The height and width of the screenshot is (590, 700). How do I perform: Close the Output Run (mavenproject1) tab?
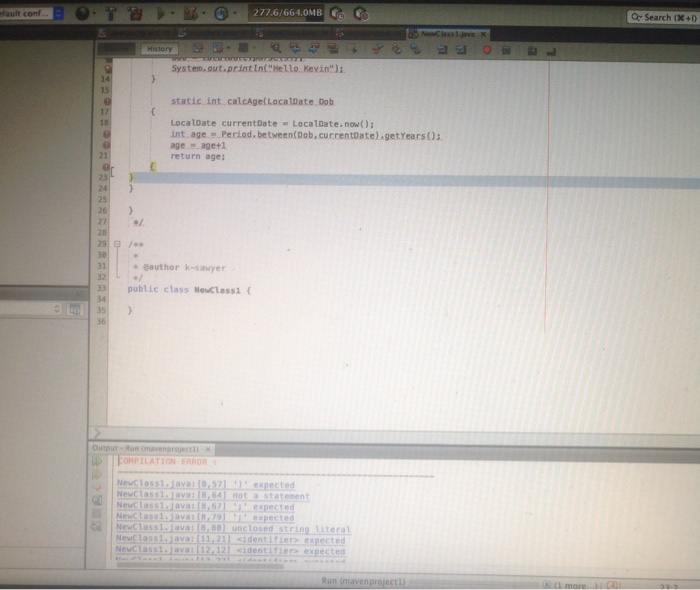(208, 449)
